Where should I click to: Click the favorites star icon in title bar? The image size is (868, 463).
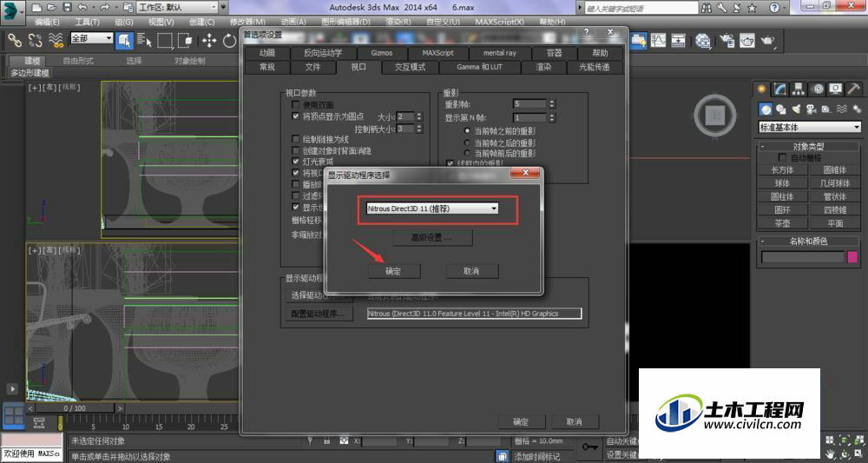[752, 8]
